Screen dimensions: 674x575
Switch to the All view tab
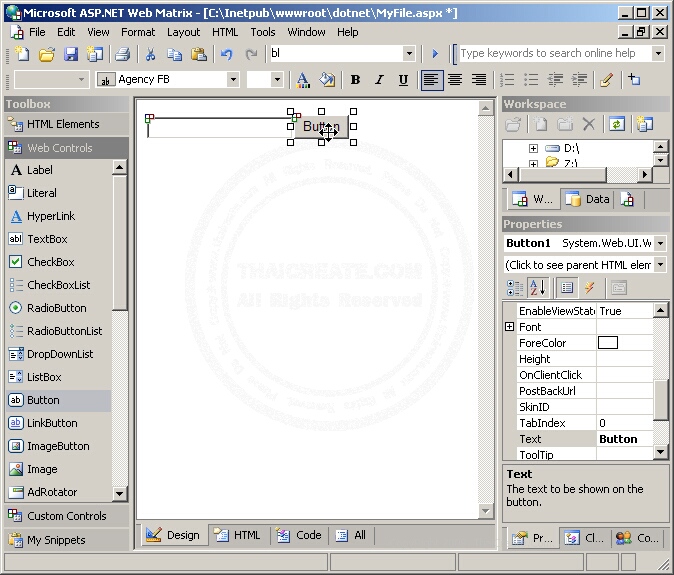pos(351,535)
